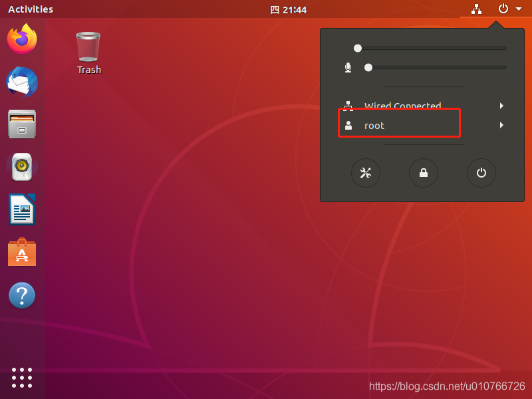
Task: Expand the root user submenu arrow
Action: coord(501,125)
